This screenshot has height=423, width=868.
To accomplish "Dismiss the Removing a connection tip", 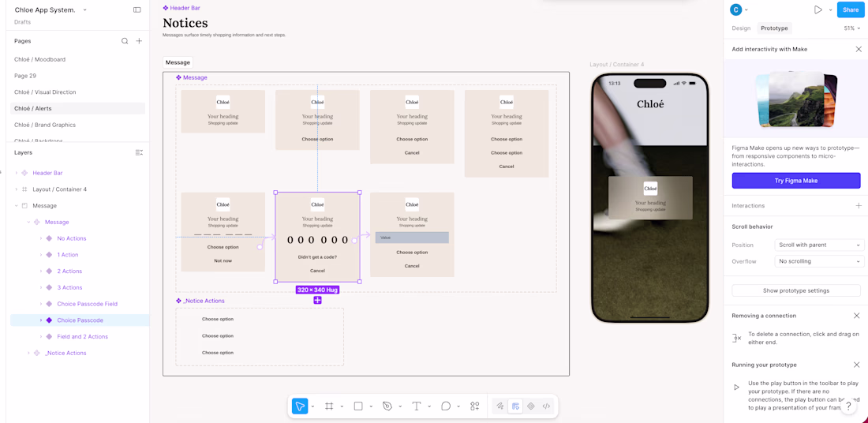I will [x=856, y=316].
